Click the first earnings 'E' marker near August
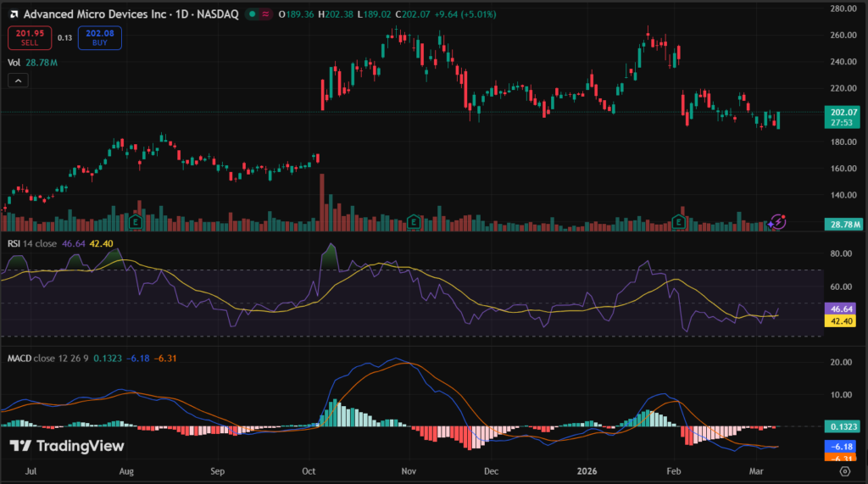 136,221
